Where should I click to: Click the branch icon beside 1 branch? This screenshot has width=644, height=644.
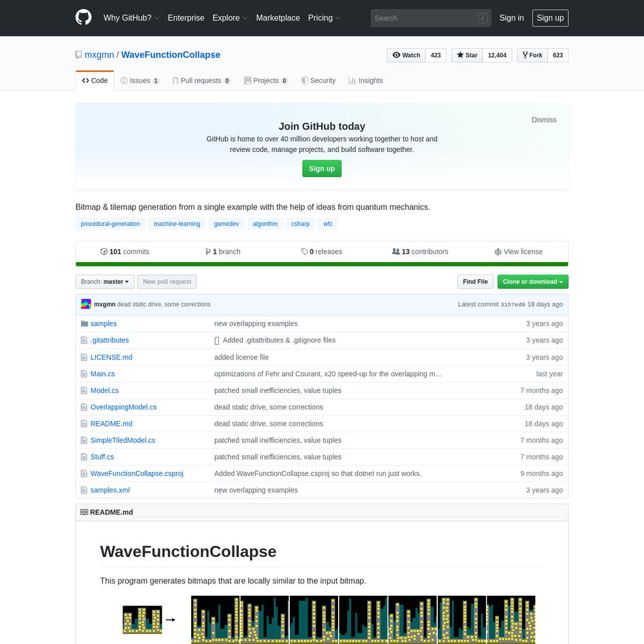[x=208, y=252]
